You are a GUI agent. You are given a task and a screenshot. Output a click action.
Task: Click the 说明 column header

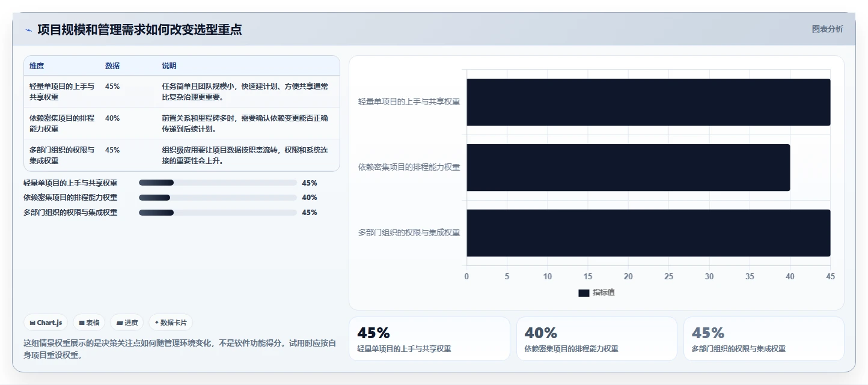click(169, 66)
